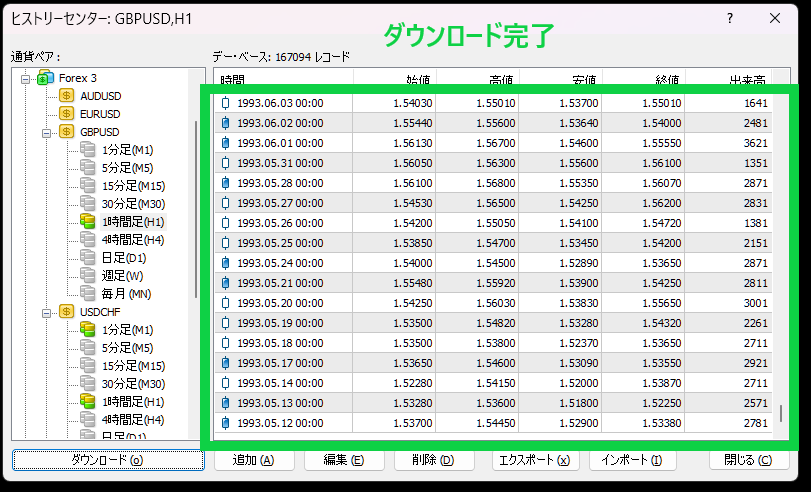Select the EURUSD currency icon
The width and height of the screenshot is (811, 492).
(x=67, y=113)
